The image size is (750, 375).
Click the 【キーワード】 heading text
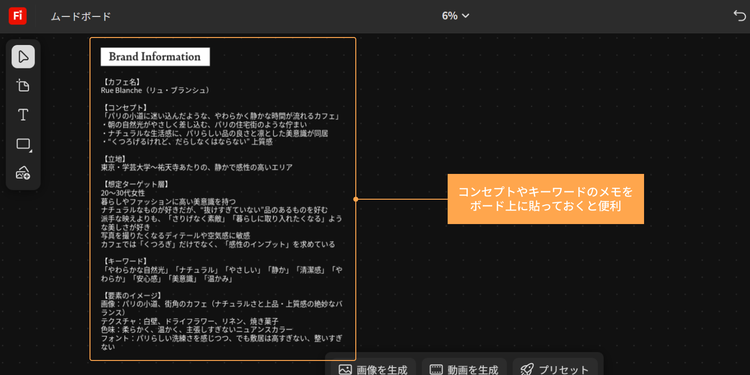point(125,261)
